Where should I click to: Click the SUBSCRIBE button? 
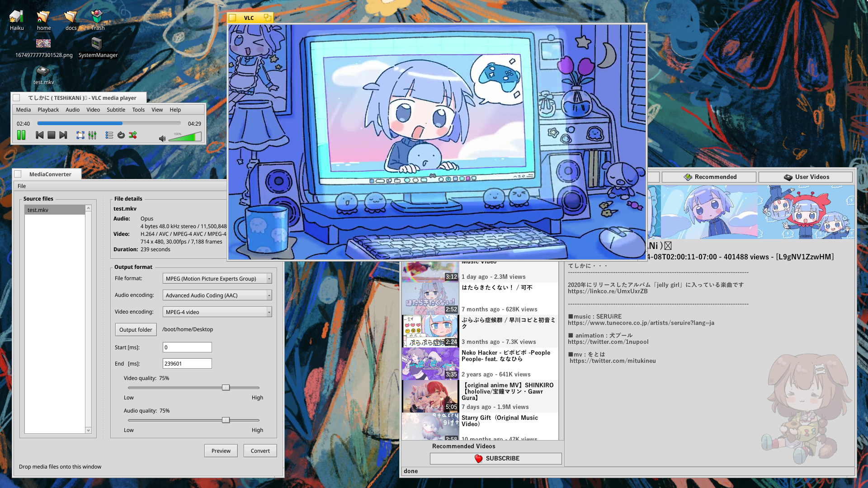pyautogui.click(x=495, y=458)
